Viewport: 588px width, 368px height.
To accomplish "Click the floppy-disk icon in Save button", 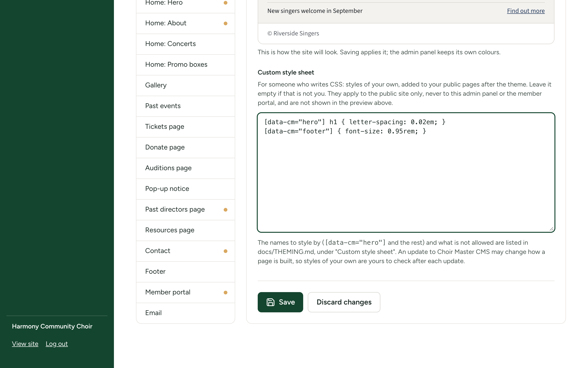I will click(x=270, y=302).
